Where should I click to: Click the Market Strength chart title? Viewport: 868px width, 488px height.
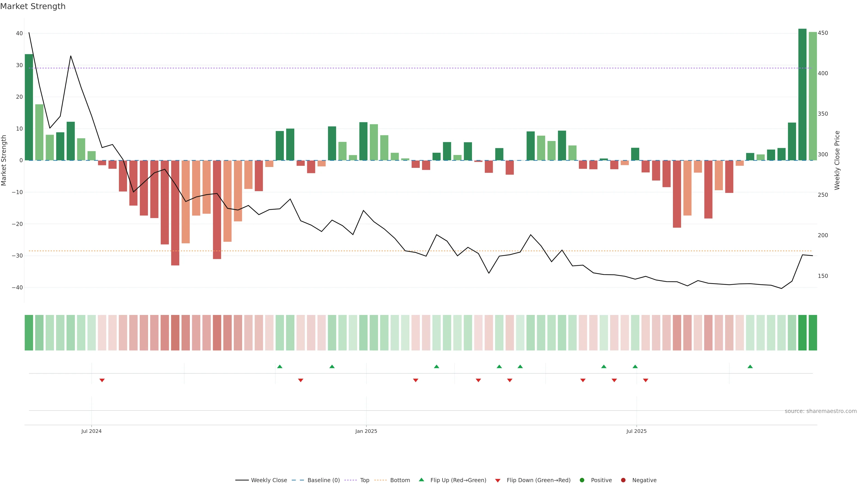click(33, 6)
